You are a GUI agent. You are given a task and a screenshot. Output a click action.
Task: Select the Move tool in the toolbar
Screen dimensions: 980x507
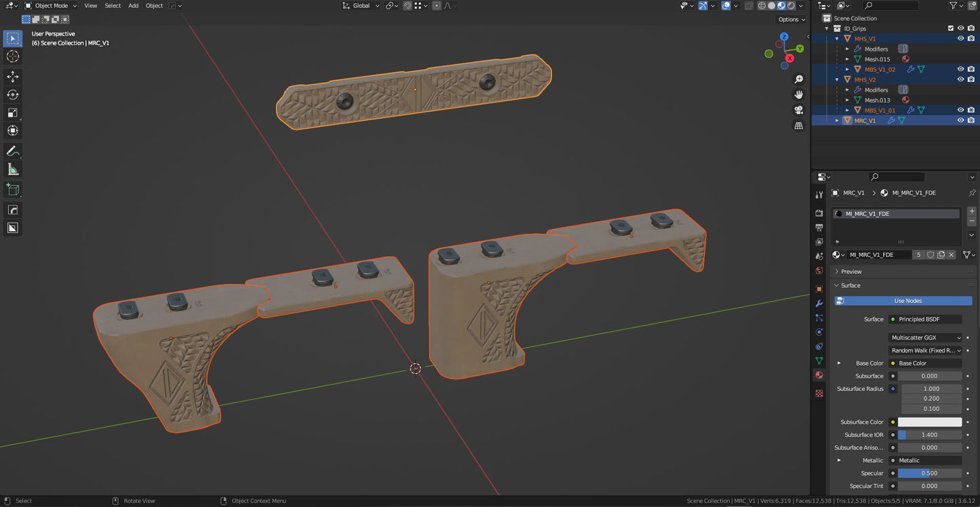[x=12, y=77]
